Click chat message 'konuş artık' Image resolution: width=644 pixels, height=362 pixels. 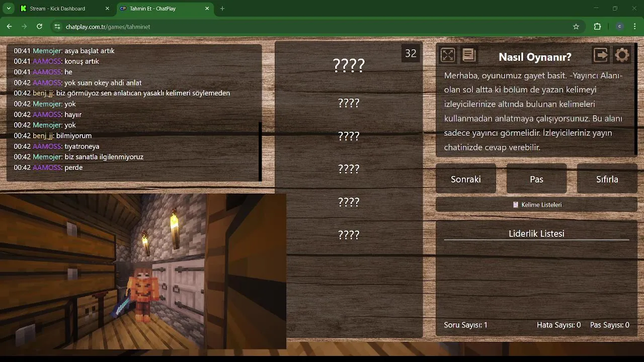(82, 61)
